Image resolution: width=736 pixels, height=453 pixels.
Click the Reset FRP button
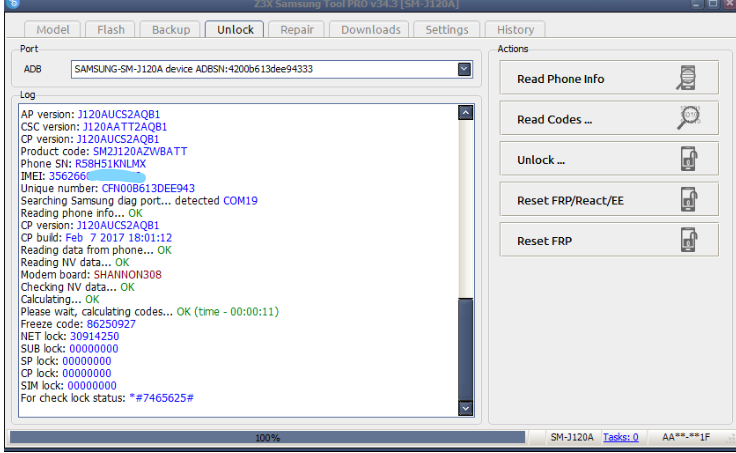[609, 240]
